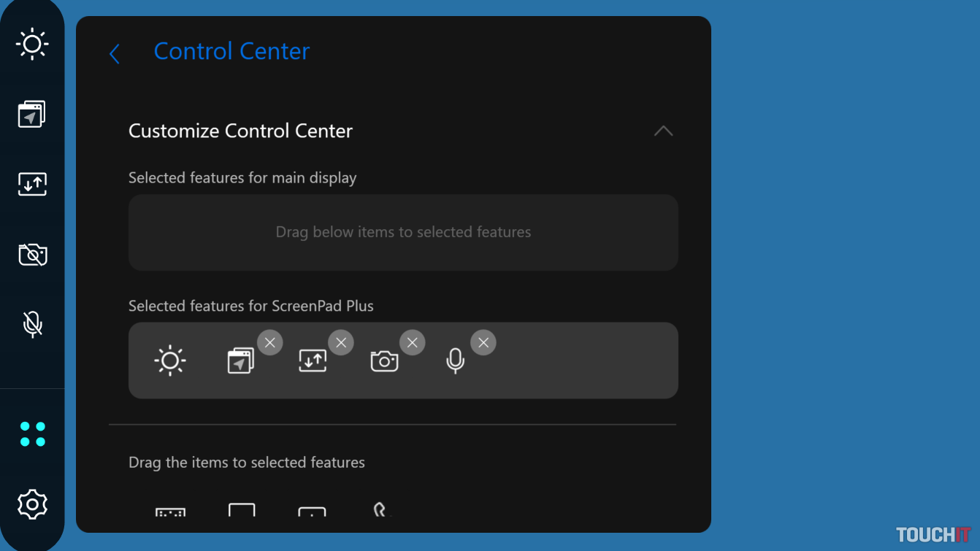This screenshot has width=980, height=551.
Task: Remove the camera feature from ScreenPad Plus
Action: tap(413, 342)
